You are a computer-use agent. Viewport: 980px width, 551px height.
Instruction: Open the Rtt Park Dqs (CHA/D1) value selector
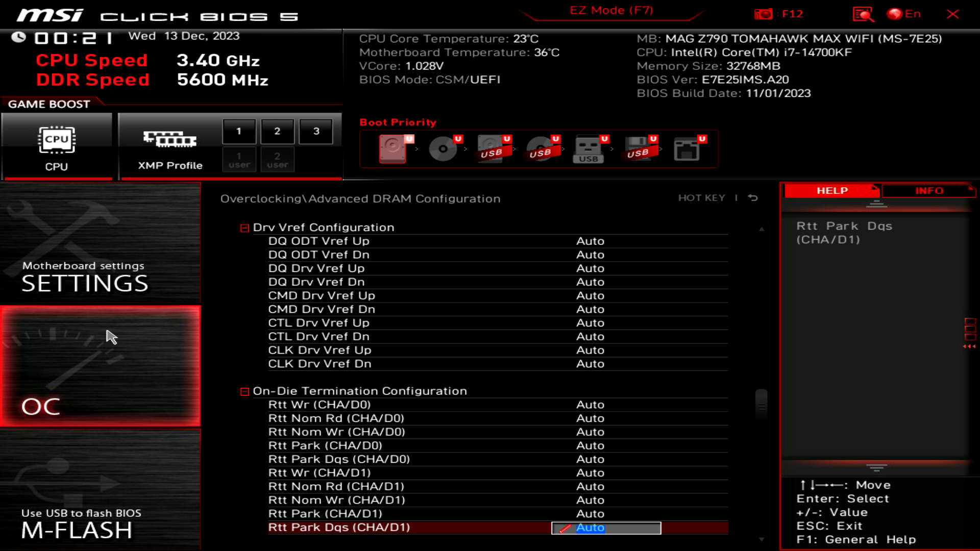[x=605, y=528]
